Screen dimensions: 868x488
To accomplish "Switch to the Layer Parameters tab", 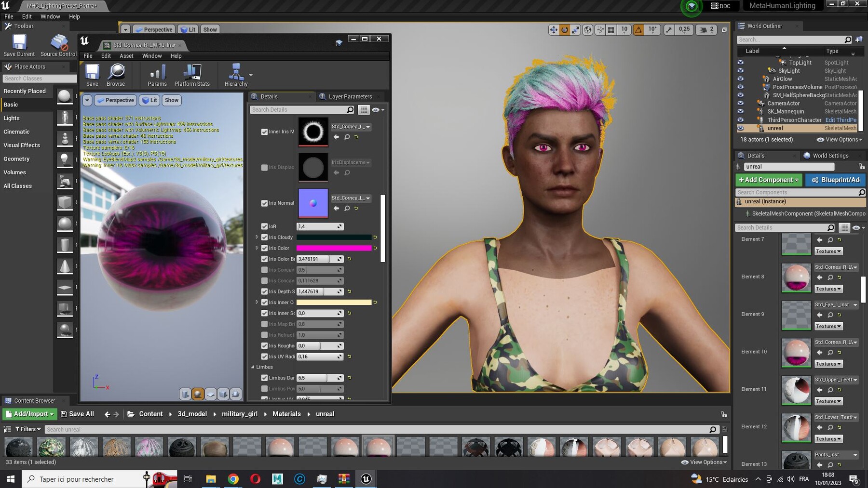I will coord(350,96).
